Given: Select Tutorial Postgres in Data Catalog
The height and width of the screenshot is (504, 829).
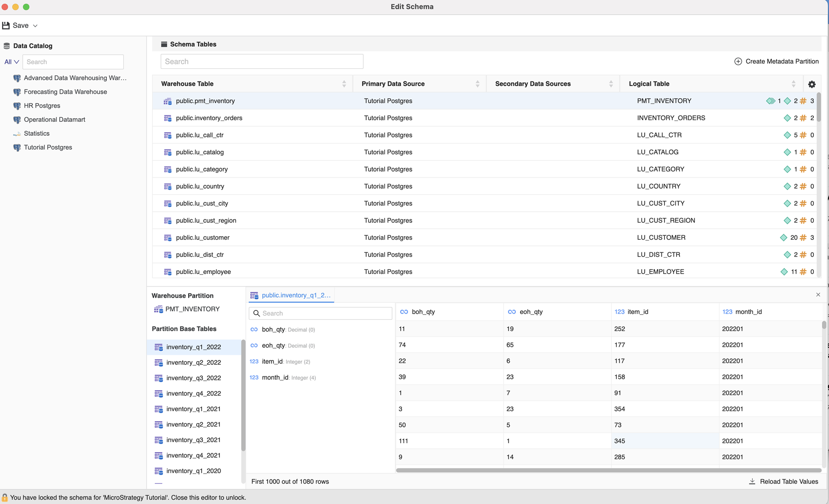Looking at the screenshot, I should point(48,147).
